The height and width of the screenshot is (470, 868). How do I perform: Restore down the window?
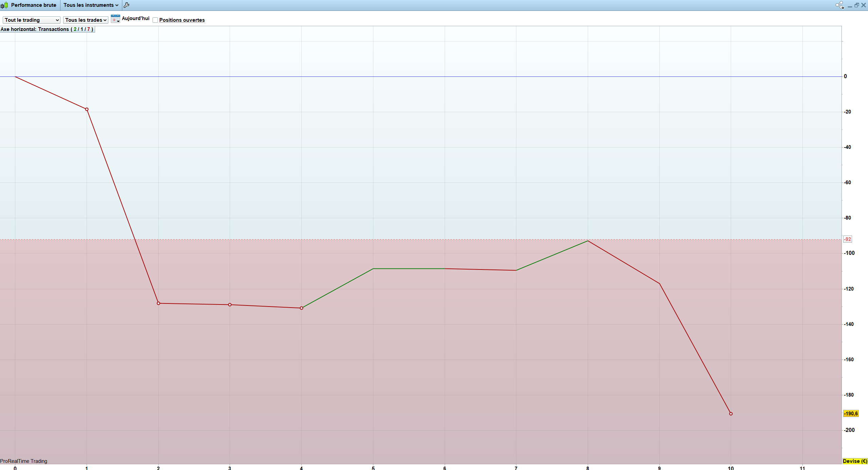click(x=856, y=5)
